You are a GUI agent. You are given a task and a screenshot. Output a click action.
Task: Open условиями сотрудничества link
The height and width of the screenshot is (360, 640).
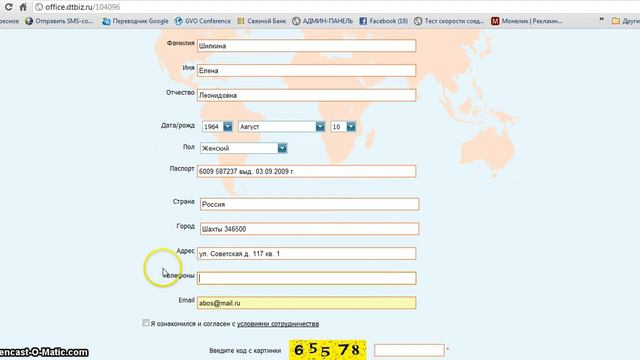[278, 324]
